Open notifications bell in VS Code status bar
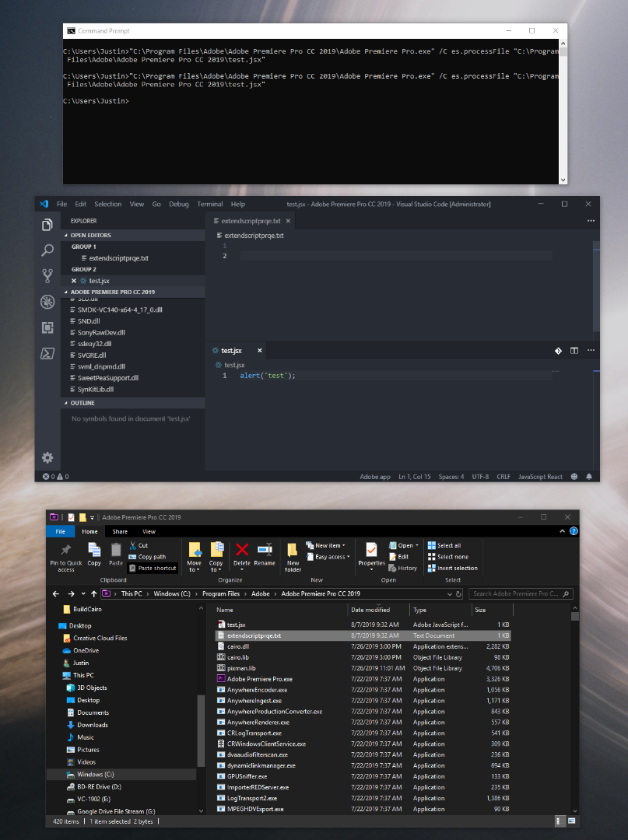 (x=589, y=476)
